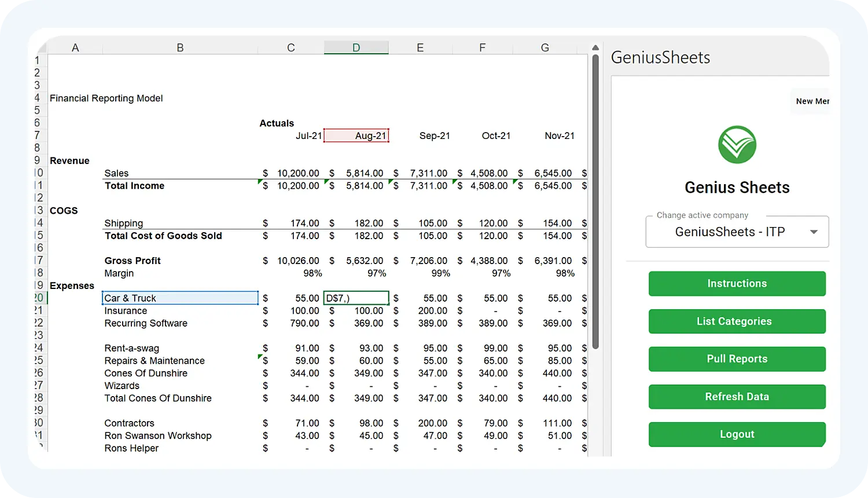Click the Financial Reporting Model title cell
The image size is (868, 498).
coord(106,98)
